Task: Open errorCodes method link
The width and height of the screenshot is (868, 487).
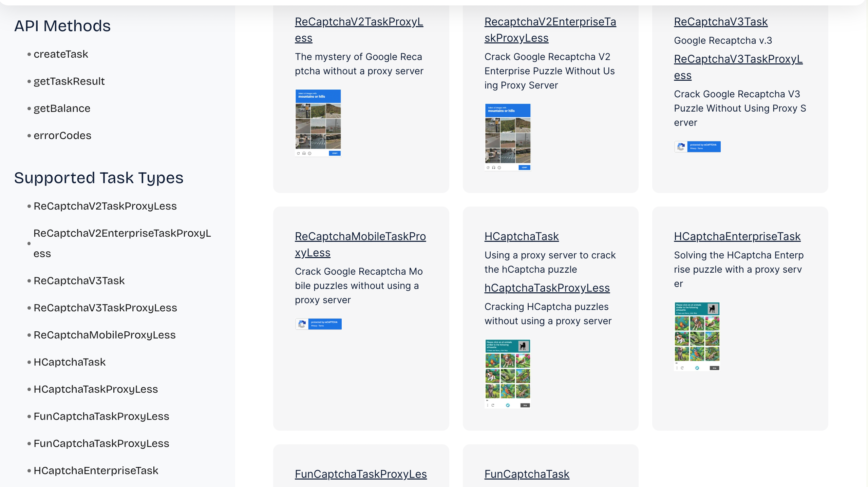Action: (x=62, y=136)
